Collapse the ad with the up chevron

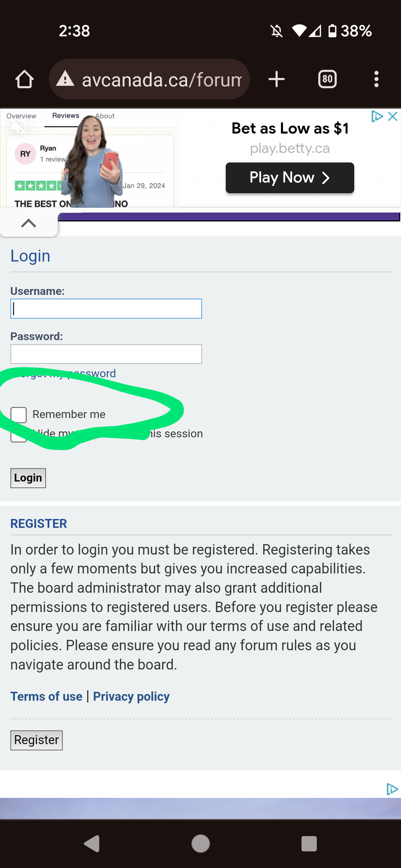coord(29,223)
